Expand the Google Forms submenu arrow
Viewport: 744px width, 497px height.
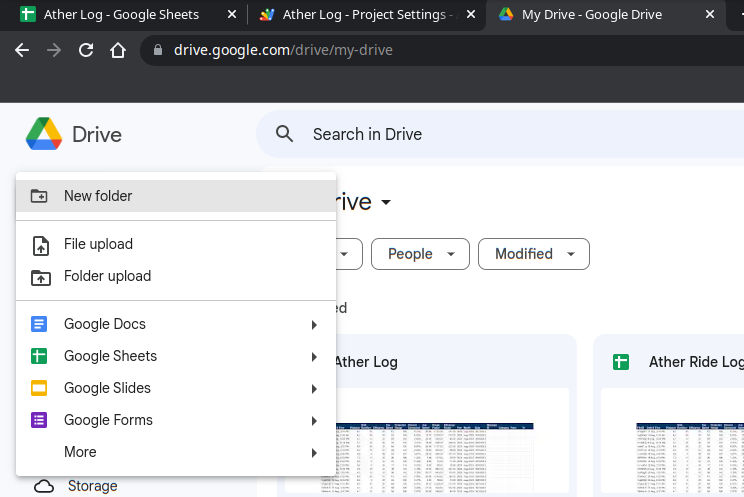314,421
